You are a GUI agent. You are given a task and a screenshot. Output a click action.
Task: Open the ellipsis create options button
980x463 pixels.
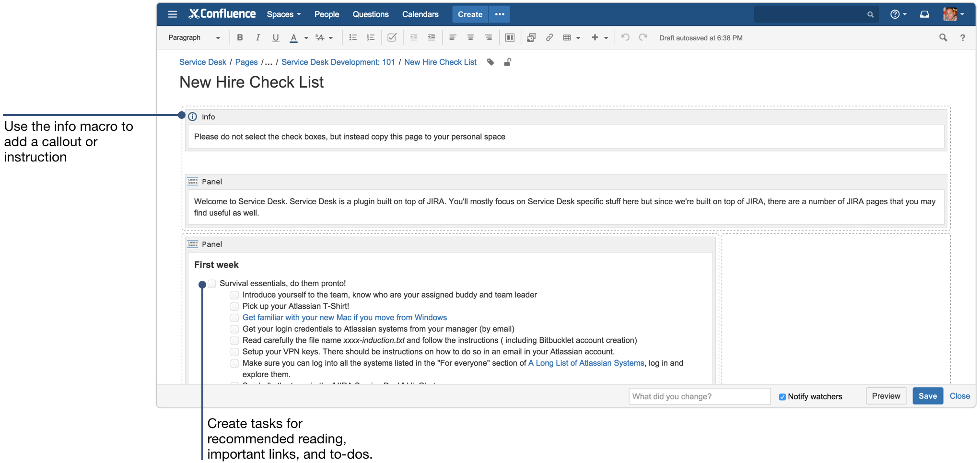(500, 14)
